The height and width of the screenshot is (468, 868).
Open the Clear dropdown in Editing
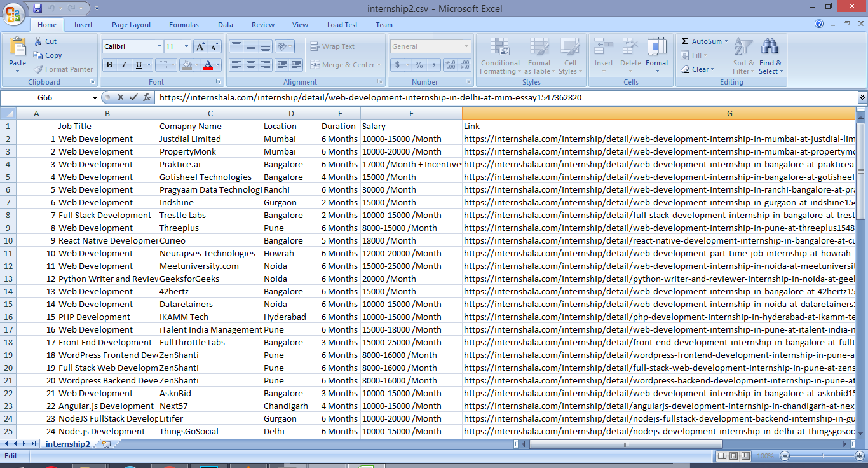[x=712, y=69]
